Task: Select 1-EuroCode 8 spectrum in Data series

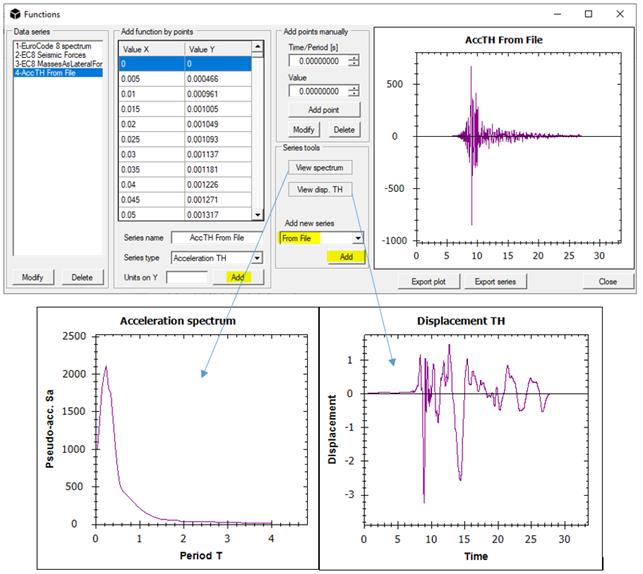Action: pos(50,48)
